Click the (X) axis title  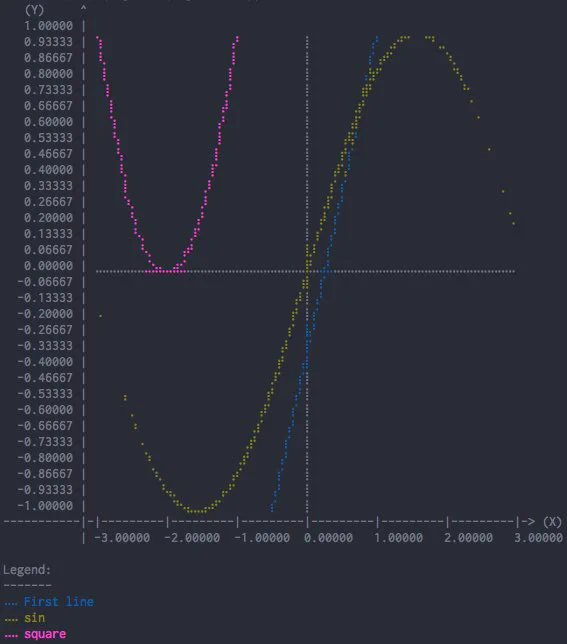tap(552, 522)
